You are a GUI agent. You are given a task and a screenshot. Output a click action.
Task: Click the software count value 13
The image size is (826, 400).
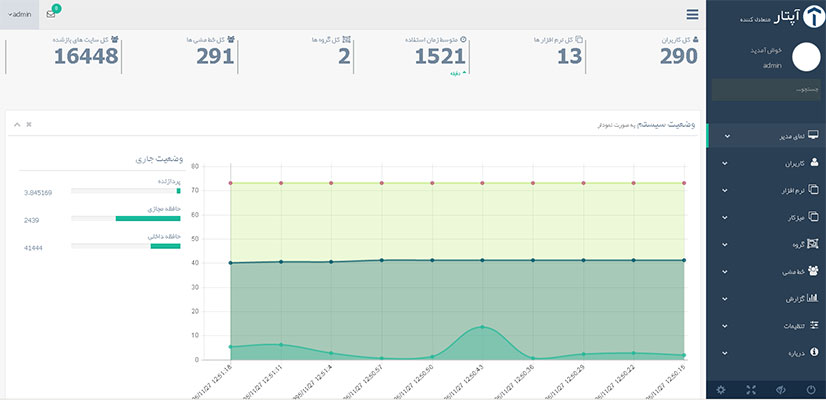[569, 56]
